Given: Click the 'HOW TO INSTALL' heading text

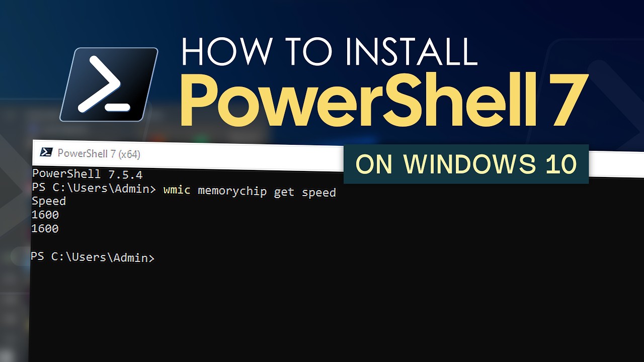Looking at the screenshot, I should pyautogui.click(x=329, y=51).
